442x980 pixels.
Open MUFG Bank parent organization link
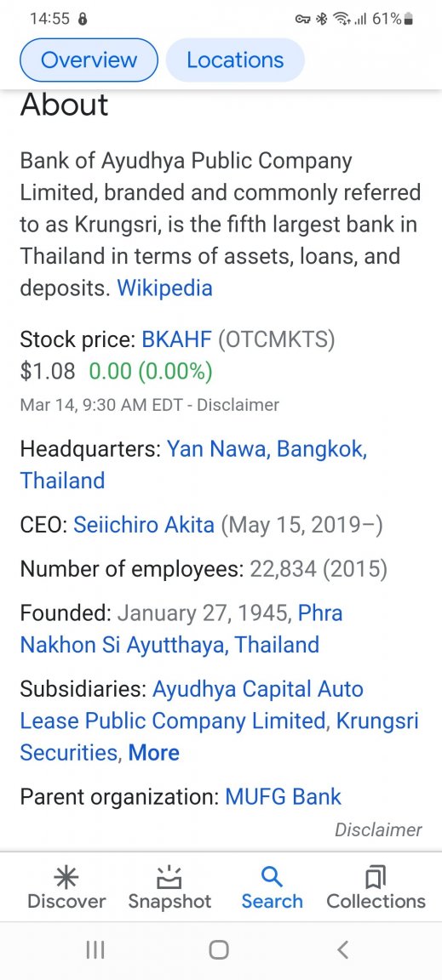283,797
